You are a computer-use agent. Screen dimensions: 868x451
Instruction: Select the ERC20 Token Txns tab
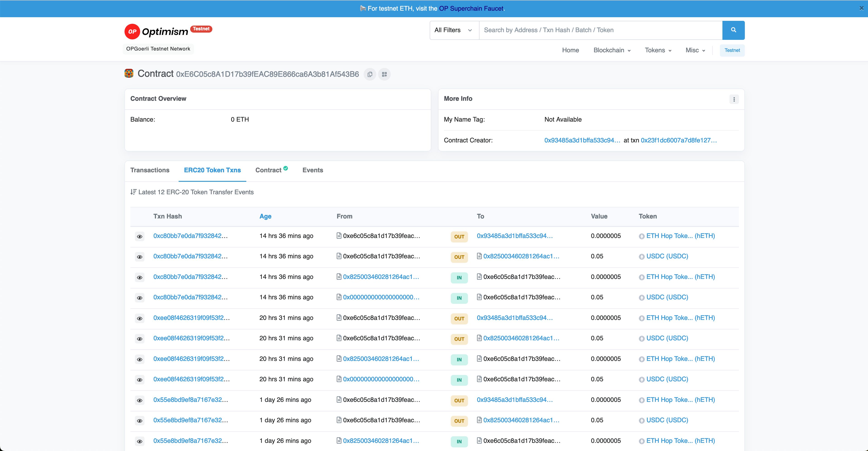pyautogui.click(x=212, y=170)
